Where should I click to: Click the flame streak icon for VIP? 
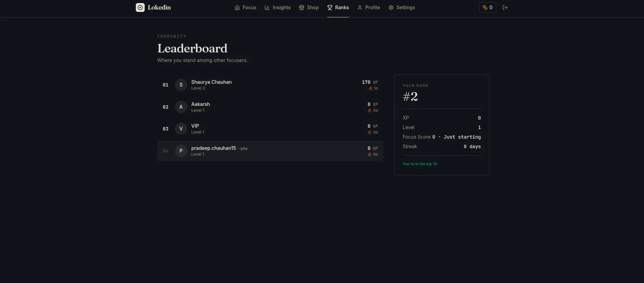point(370,132)
